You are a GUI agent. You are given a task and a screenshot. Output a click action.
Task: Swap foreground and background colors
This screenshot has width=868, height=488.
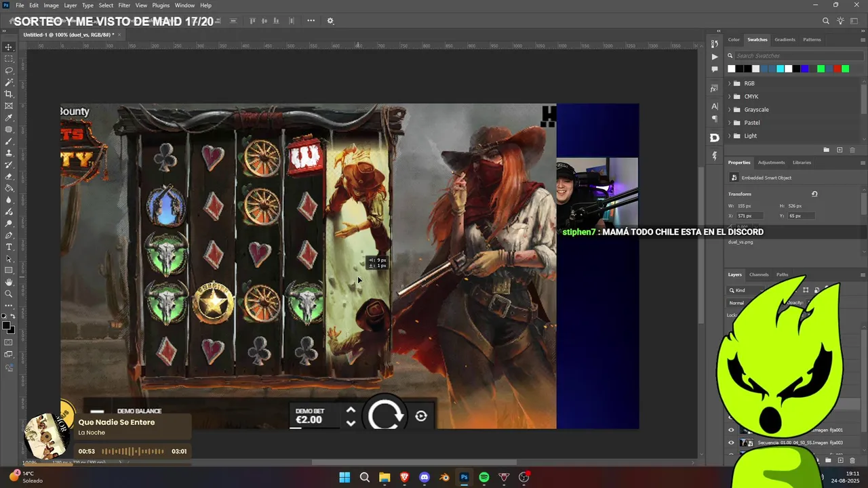13,317
